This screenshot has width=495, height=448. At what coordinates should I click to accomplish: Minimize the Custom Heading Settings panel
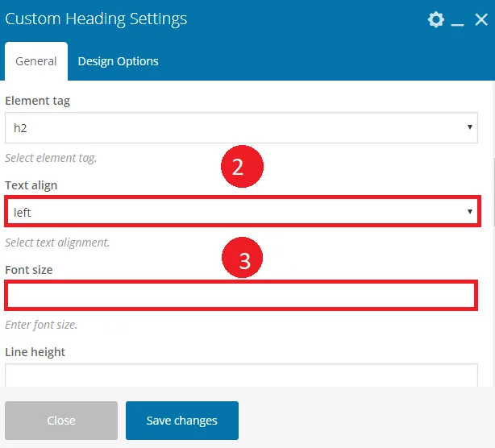coord(457,24)
